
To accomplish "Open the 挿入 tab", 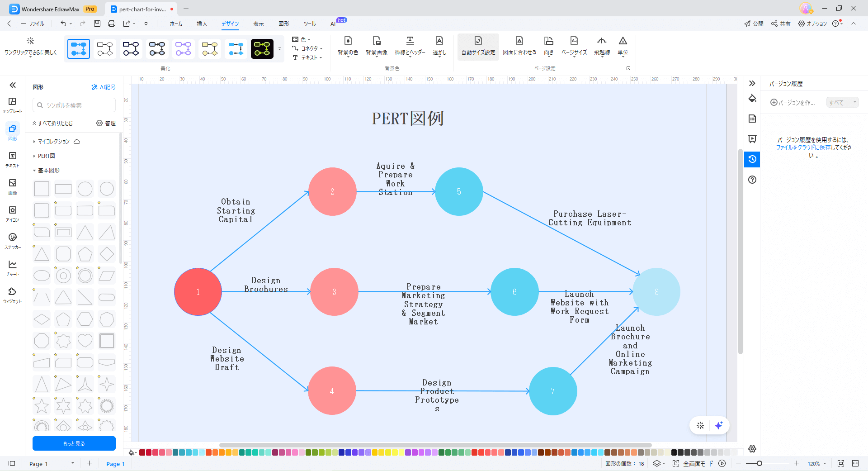I will click(x=202, y=24).
